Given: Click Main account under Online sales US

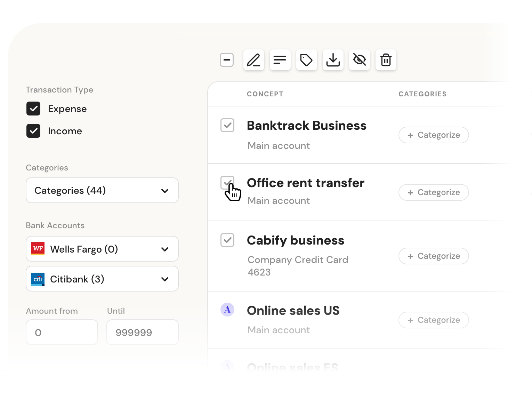Looking at the screenshot, I should pos(279,330).
